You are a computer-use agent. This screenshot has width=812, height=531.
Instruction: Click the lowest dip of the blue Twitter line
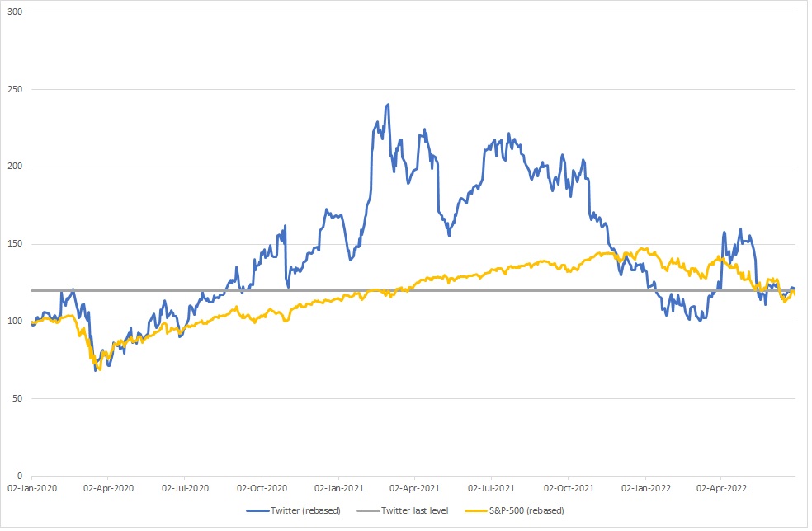click(x=96, y=370)
